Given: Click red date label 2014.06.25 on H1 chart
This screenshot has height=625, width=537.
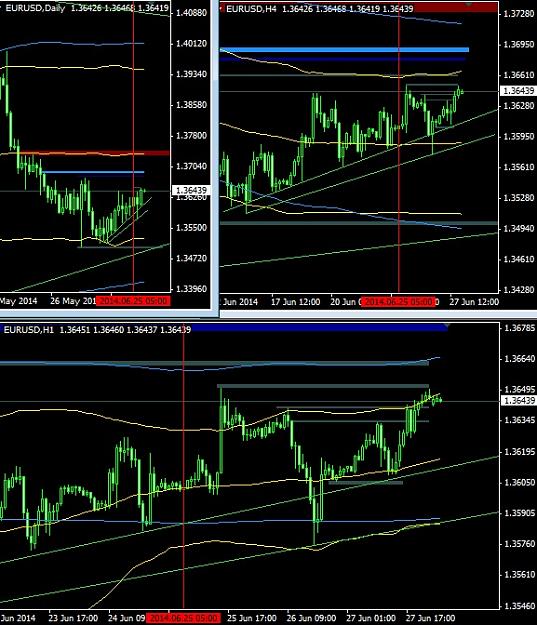Looking at the screenshot, I should click(x=183, y=618).
